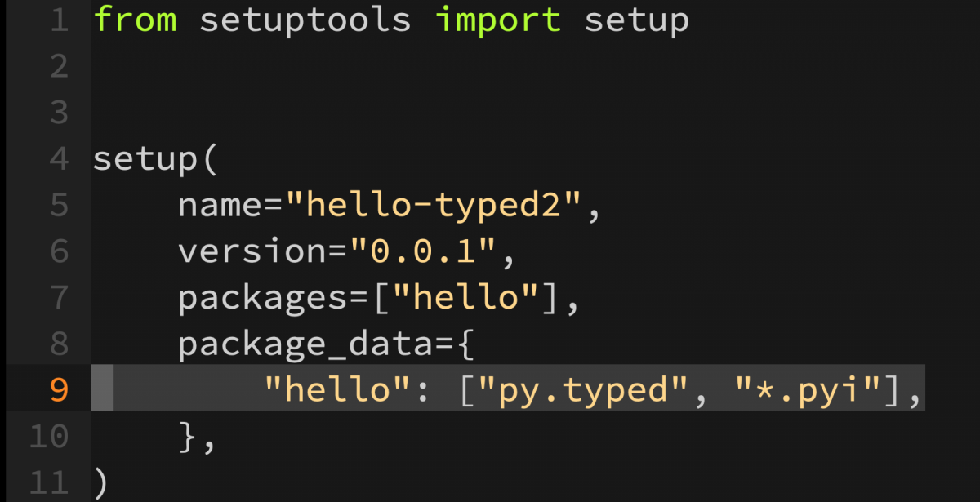Click the "hello" string on line 7
The width and height of the screenshot is (980, 502).
(465, 298)
